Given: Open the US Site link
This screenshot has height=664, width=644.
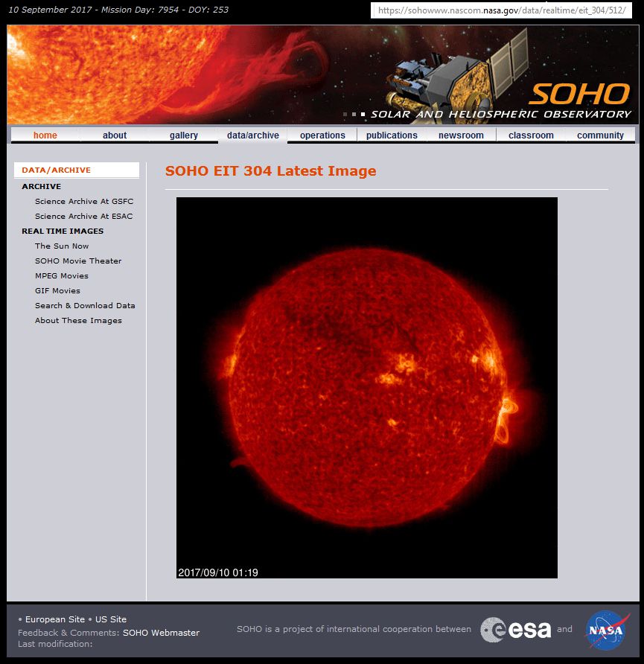Looking at the screenshot, I should point(111,619).
